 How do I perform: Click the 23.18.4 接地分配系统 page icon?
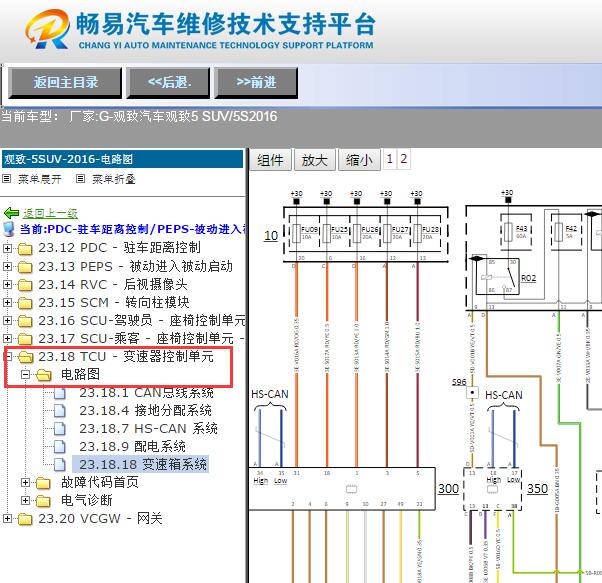coord(60,411)
